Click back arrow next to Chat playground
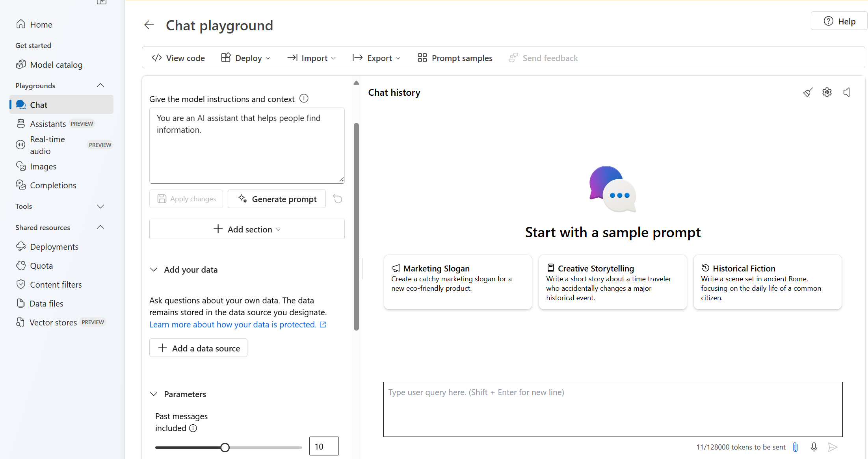The height and width of the screenshot is (459, 868). point(149,25)
